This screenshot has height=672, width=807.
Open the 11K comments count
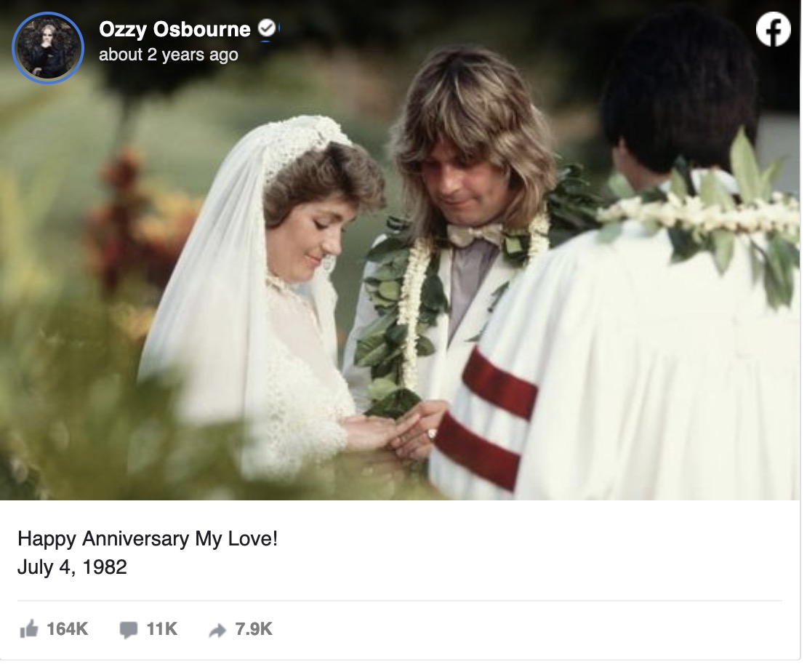click(161, 629)
